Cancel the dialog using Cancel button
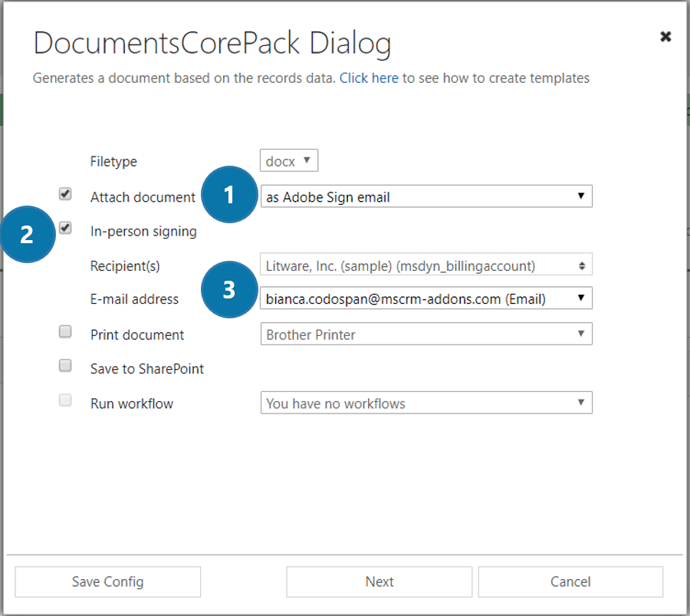Screen dimensions: 690x616 570,582
